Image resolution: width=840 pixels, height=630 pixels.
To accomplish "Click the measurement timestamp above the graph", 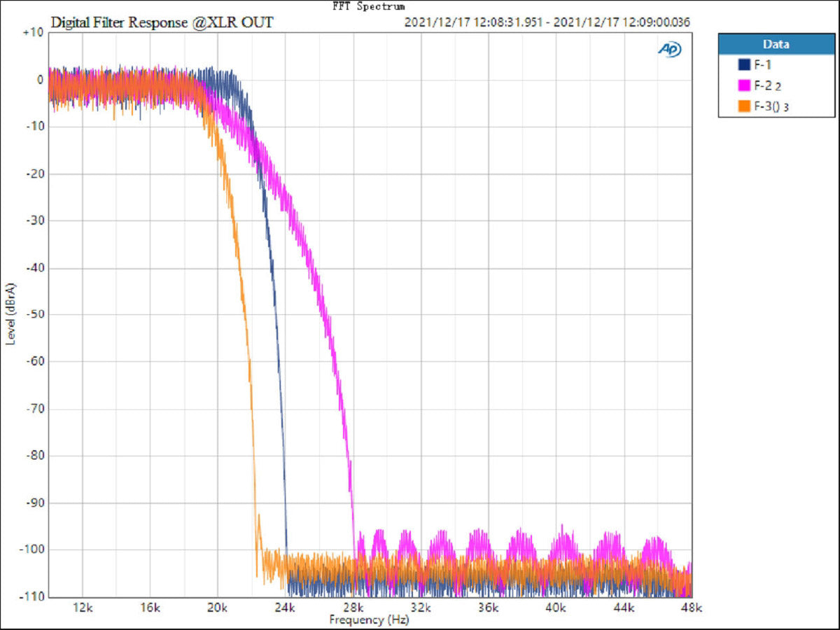I will 547,22.
